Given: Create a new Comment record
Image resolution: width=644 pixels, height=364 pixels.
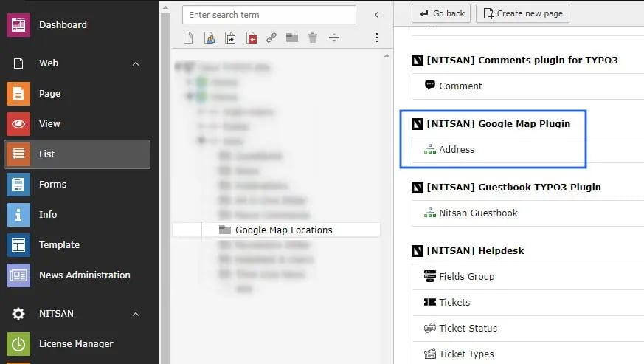Looking at the screenshot, I should (460, 86).
